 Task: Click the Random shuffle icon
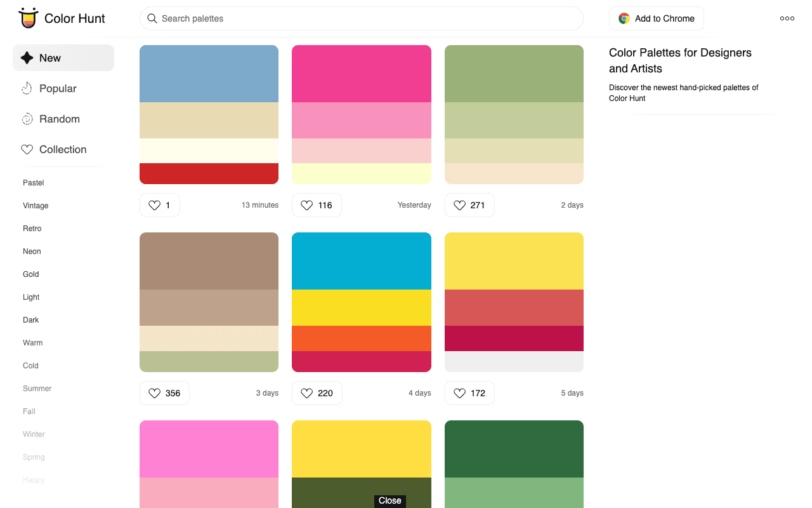pyautogui.click(x=27, y=119)
